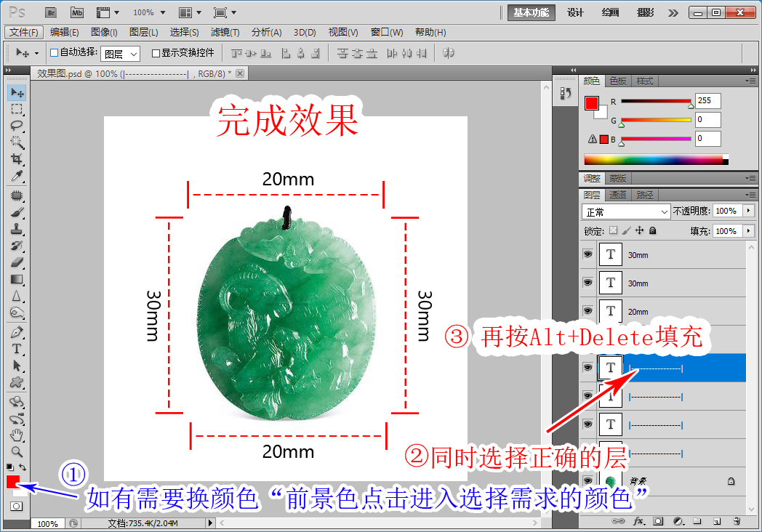Click the 设计 workspace button
Image resolution: width=762 pixels, height=532 pixels.
tap(575, 12)
